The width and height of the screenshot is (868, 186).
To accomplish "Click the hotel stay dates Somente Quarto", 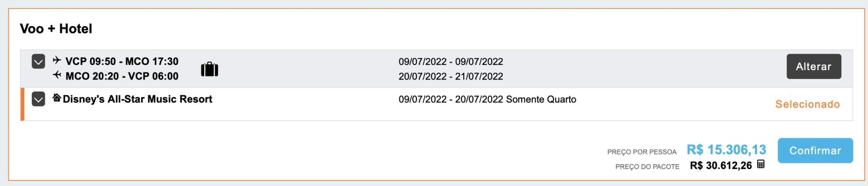I will click(487, 99).
